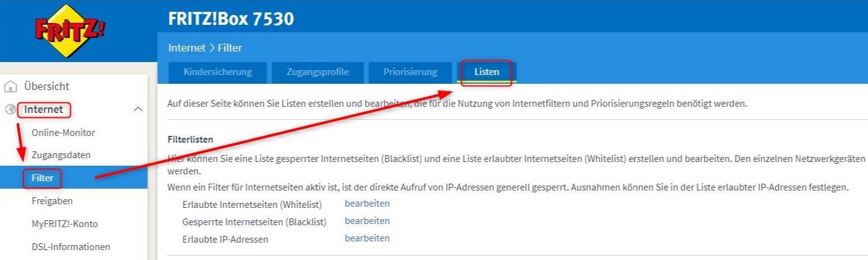Click the Internet > Filter breadcrumb
Screen dimensions: 868x260
coord(205,47)
